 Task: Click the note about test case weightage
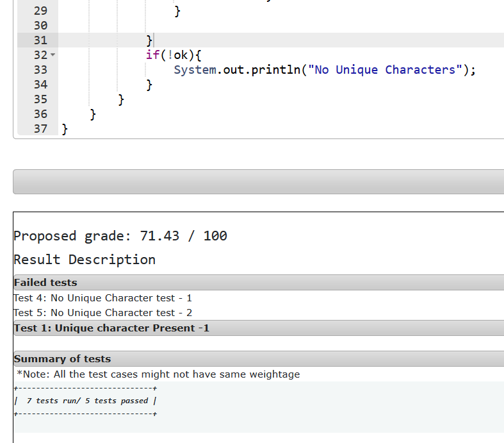pos(158,374)
